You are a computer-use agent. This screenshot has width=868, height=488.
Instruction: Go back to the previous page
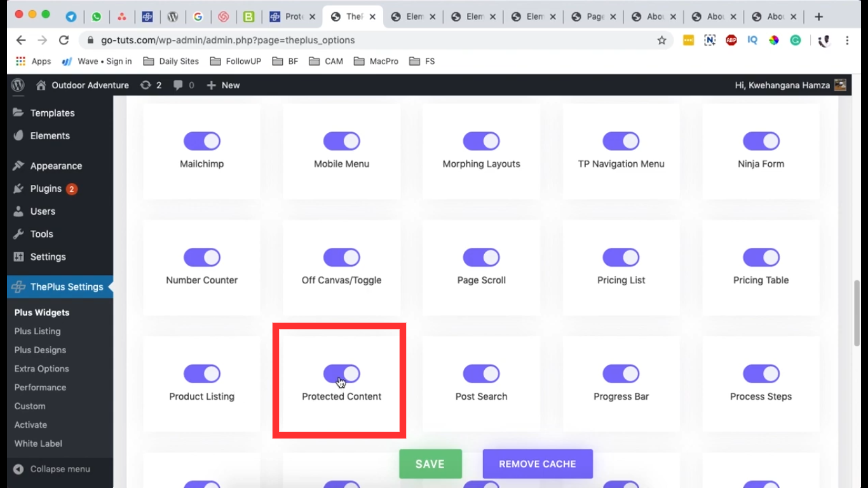coord(21,40)
